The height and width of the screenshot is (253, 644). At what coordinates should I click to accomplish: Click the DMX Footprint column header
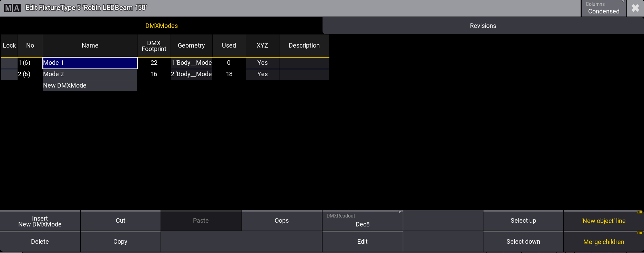154,46
